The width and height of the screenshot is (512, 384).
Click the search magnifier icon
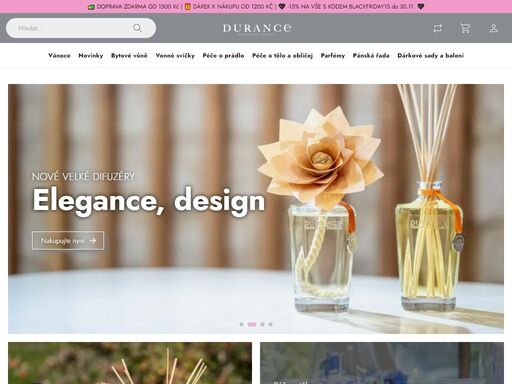(137, 28)
